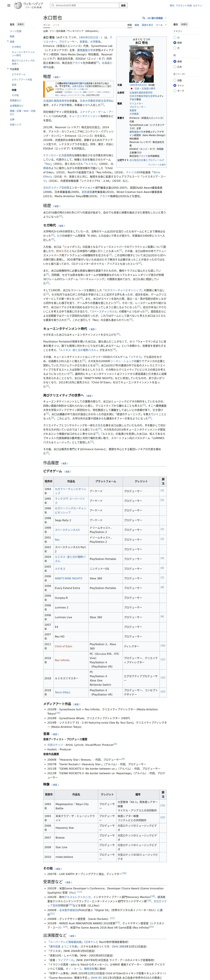Open the 鈴木久司 link

[61, 251]
